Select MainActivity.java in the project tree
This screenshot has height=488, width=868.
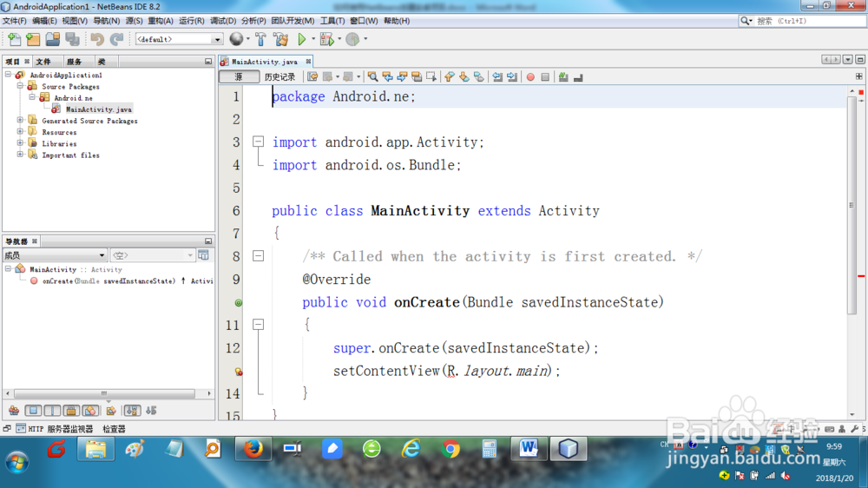click(x=99, y=109)
